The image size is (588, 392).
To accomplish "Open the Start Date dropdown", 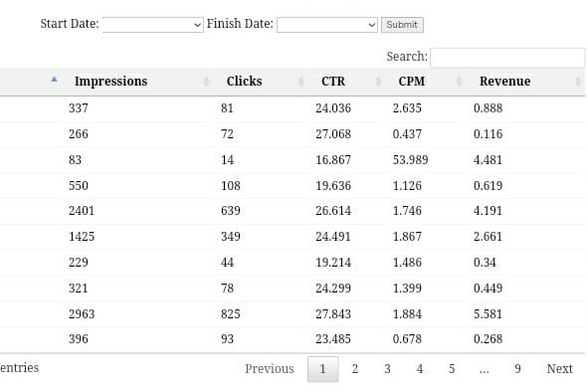I will [x=153, y=25].
